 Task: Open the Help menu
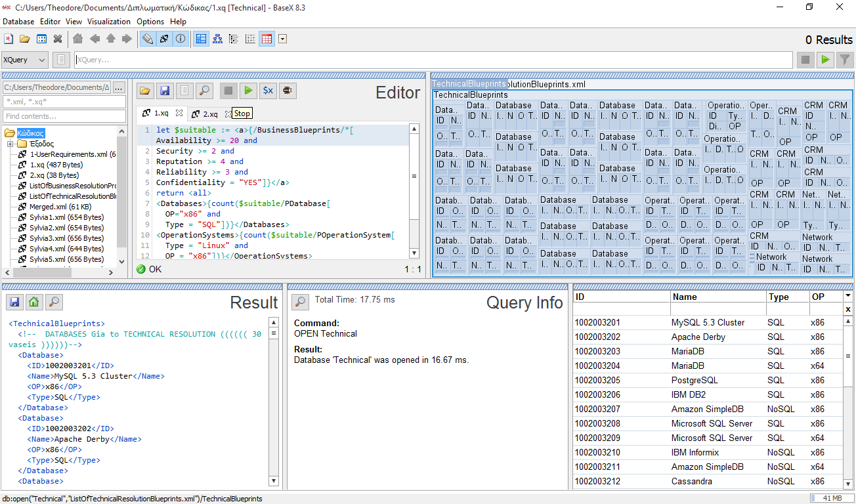pos(178,22)
